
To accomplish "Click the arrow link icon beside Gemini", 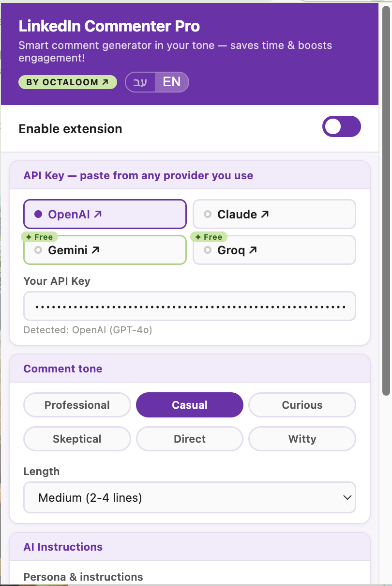I will 95,250.
